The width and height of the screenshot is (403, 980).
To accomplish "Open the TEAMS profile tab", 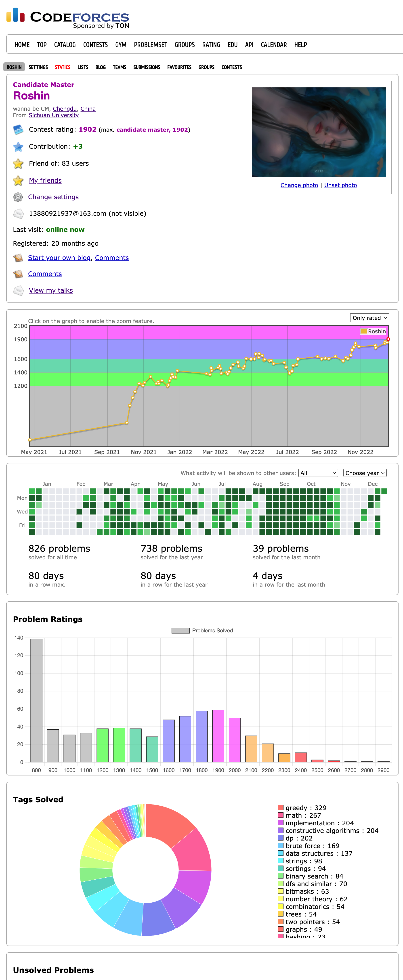I will 119,67.
